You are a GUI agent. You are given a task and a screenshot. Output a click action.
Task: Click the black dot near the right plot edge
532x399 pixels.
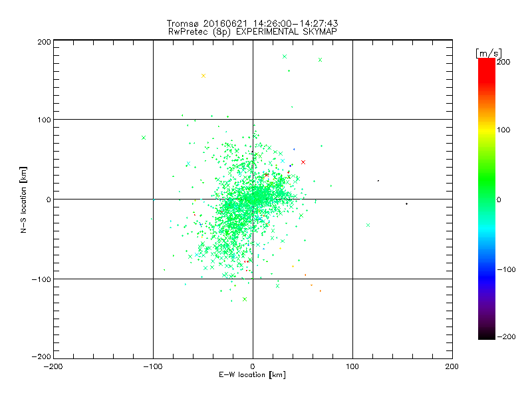click(406, 204)
